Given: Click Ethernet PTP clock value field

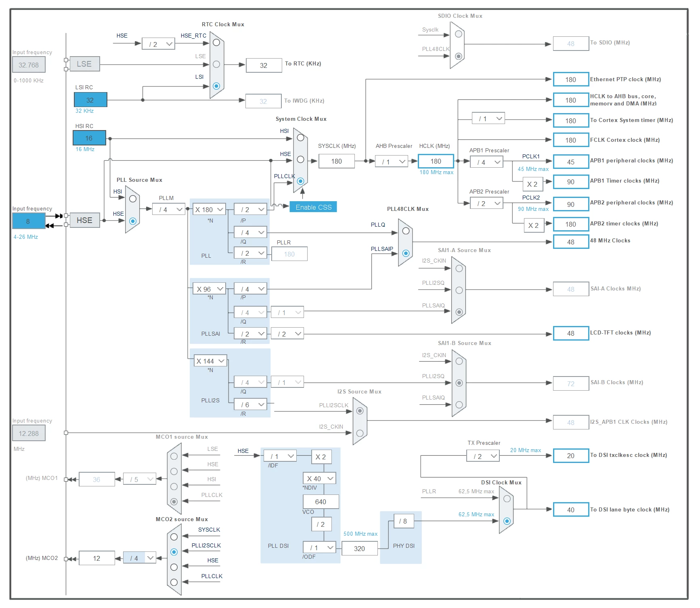Looking at the screenshot, I should click(571, 80).
